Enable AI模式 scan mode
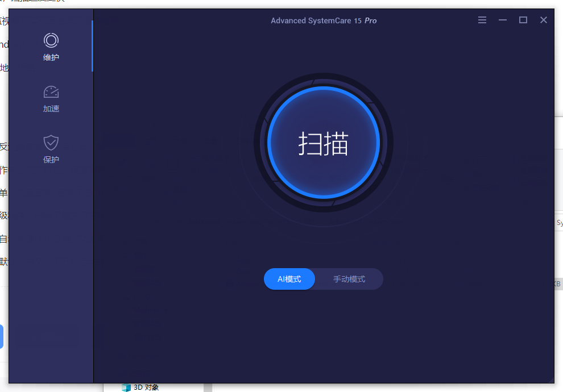563x392 pixels. (289, 279)
